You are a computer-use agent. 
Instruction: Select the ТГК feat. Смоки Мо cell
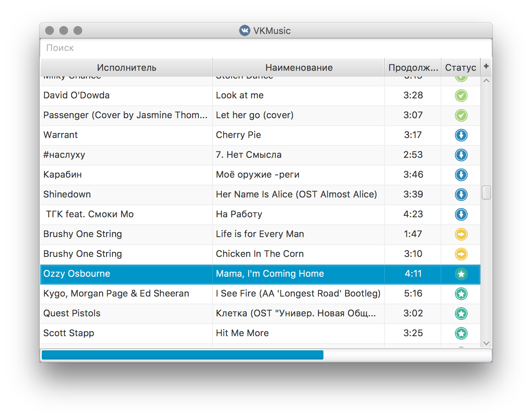[126, 214]
